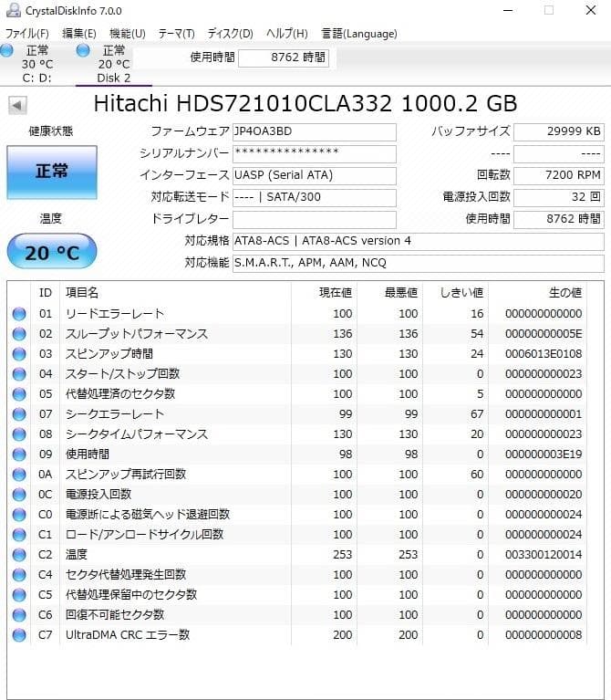Click status orb for C1 ロード/アンロードサイクル回数
Image resolution: width=611 pixels, height=700 pixels.
click(19, 535)
